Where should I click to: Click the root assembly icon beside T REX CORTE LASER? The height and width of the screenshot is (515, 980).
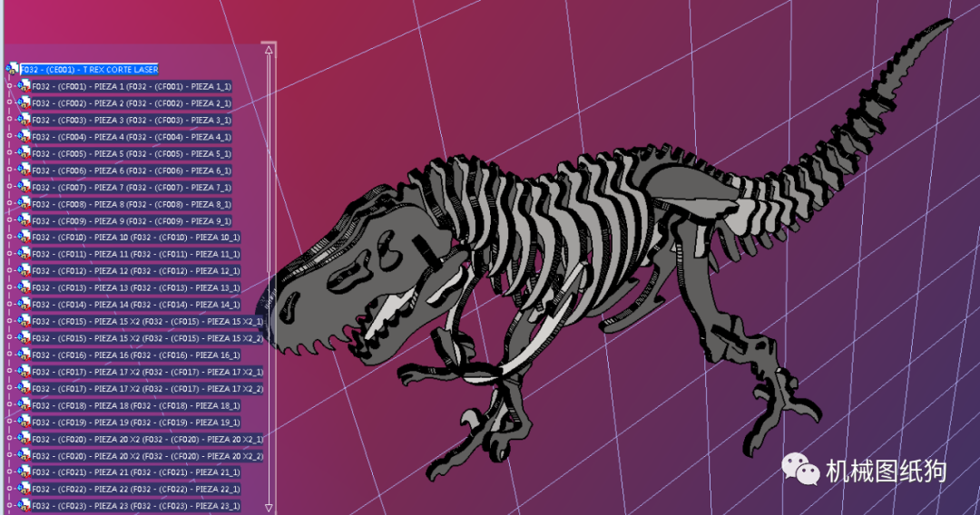12,69
